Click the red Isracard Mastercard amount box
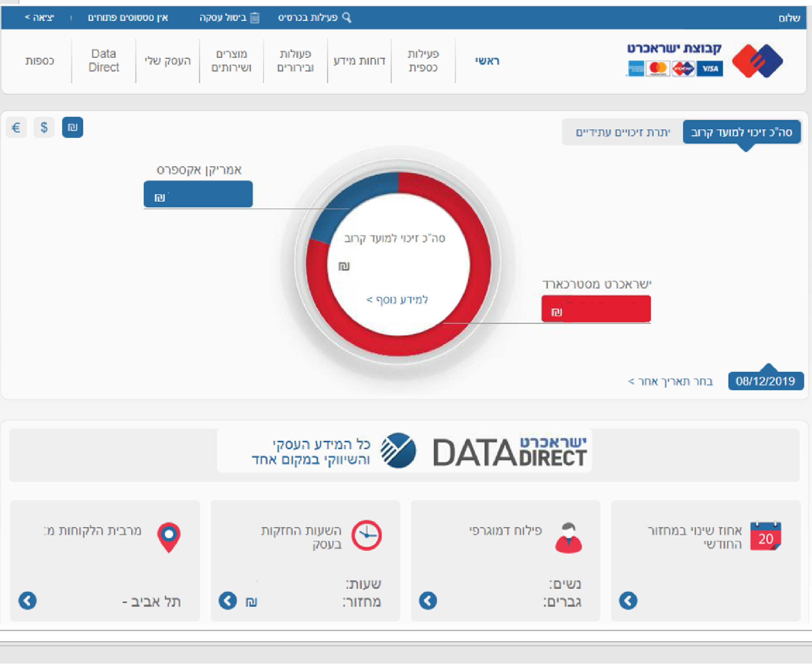812x664 pixels. (596, 309)
